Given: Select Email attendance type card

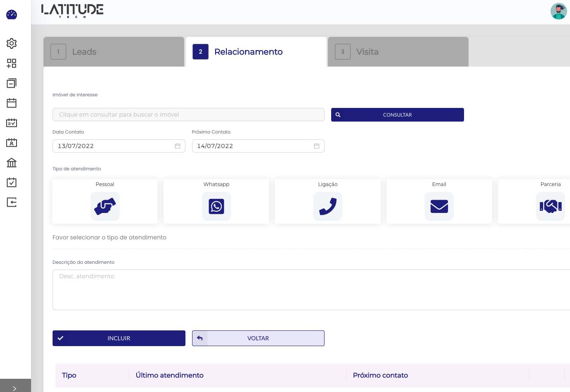Looking at the screenshot, I should [439, 206].
